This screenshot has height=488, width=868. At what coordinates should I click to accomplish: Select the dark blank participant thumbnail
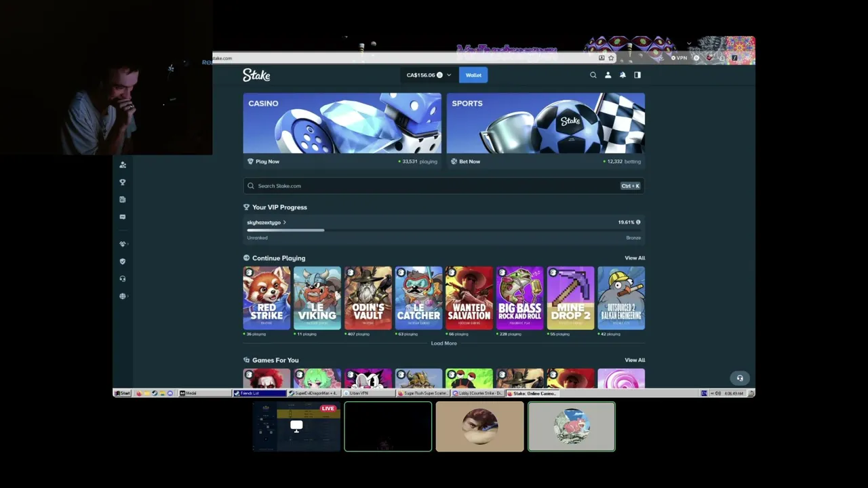pyautogui.click(x=388, y=426)
